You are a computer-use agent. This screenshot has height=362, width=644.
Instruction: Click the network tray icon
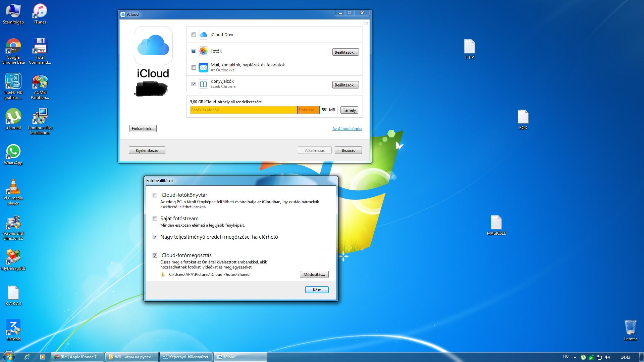tap(599, 357)
